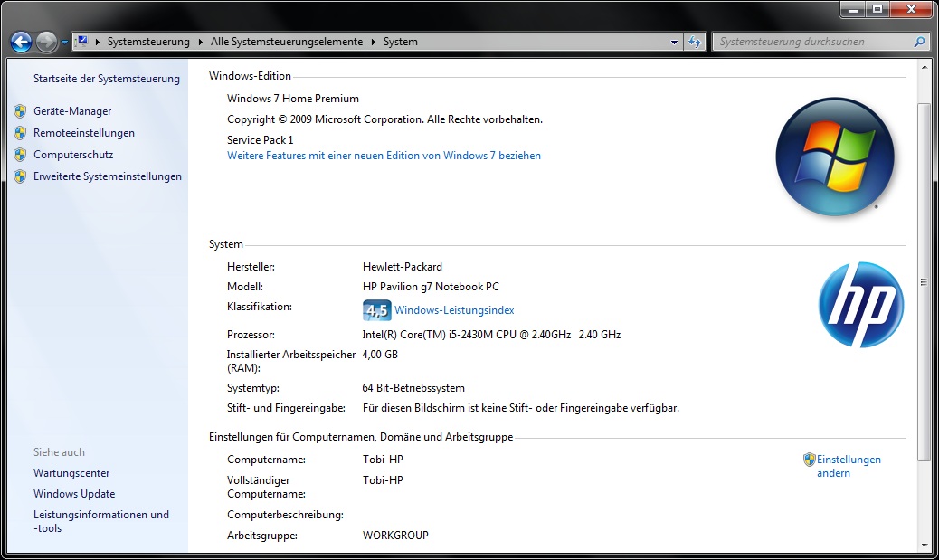Open Erweiterte Systemeinstellungen in the sidebar
939x560 pixels.
click(x=108, y=176)
